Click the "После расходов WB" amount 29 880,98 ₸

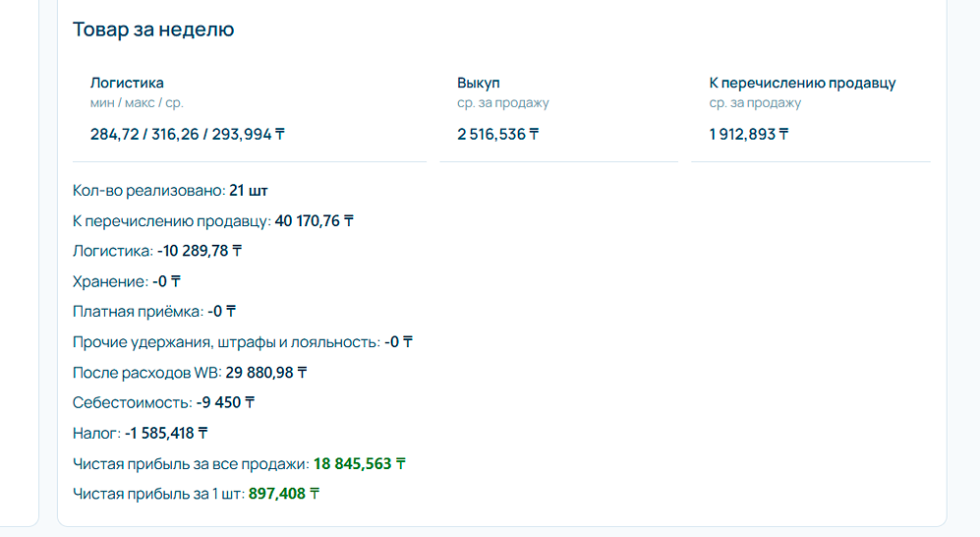tap(266, 373)
